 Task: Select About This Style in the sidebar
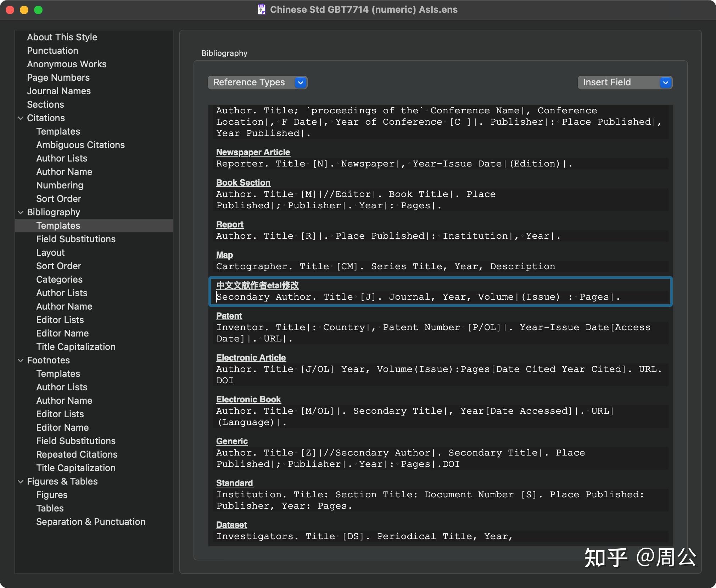[62, 37]
